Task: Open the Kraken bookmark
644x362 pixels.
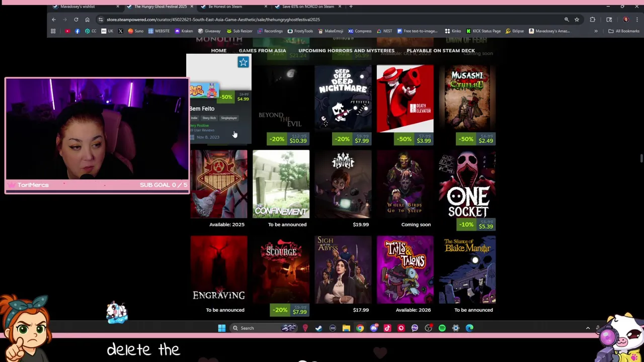Action: [184, 31]
